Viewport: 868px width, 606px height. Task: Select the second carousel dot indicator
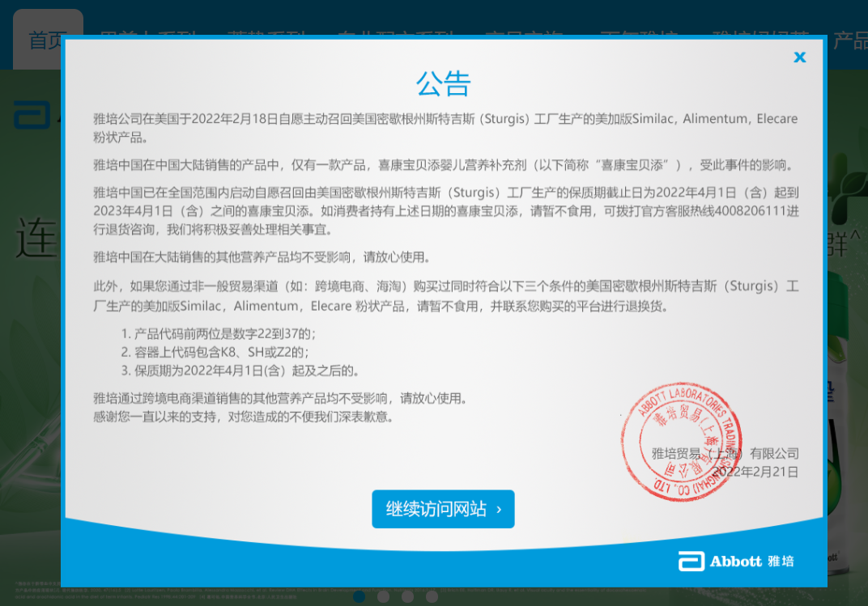[x=383, y=596]
